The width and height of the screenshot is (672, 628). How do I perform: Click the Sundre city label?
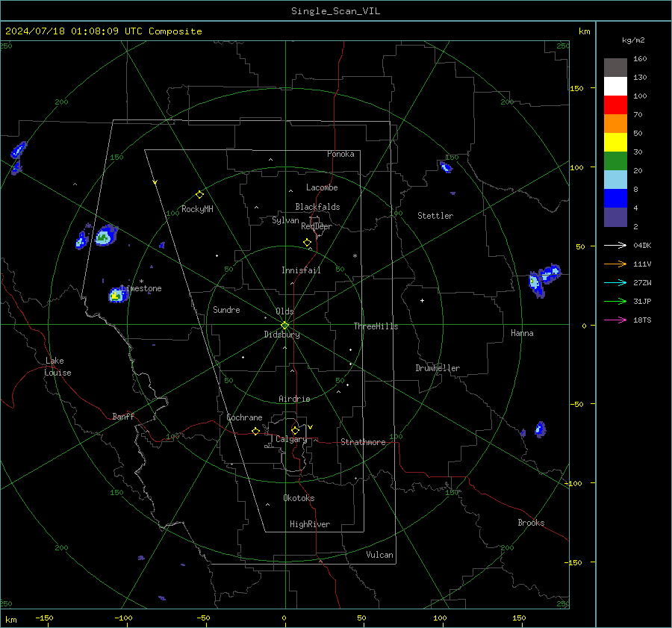(x=226, y=310)
